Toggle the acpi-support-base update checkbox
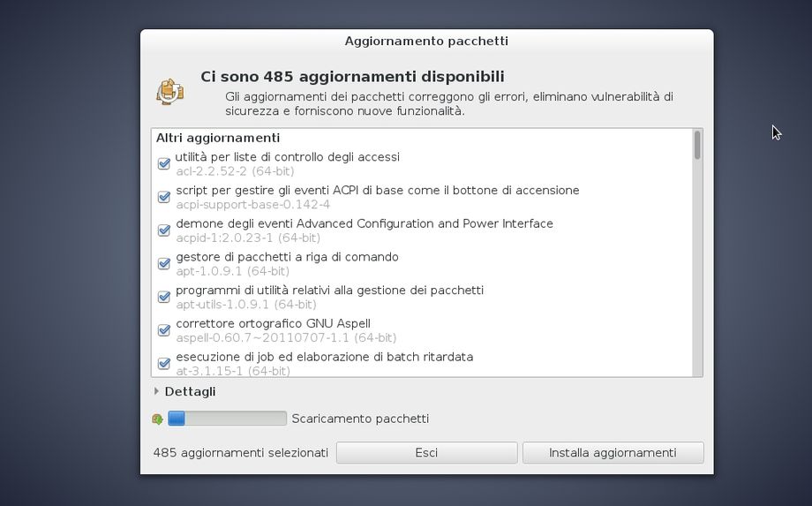 (x=164, y=197)
